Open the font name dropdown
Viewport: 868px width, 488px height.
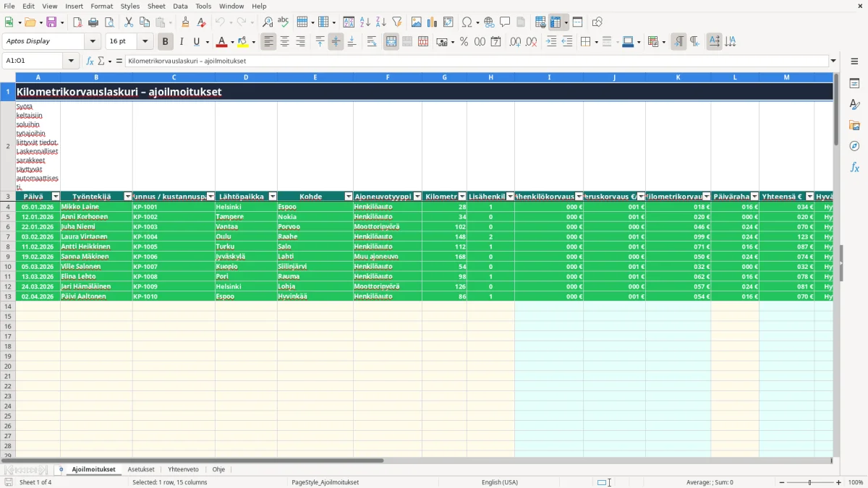[93, 42]
